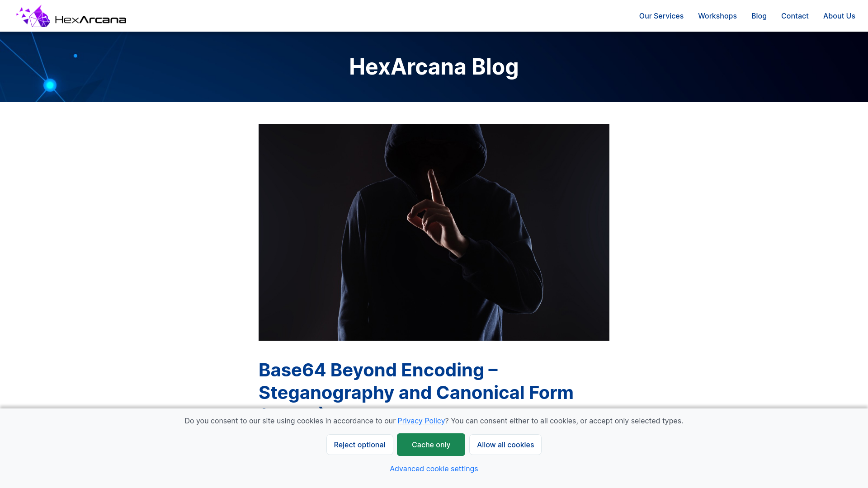Open the About Us dropdown menu
Image resolution: width=868 pixels, height=488 pixels.
(x=839, y=15)
